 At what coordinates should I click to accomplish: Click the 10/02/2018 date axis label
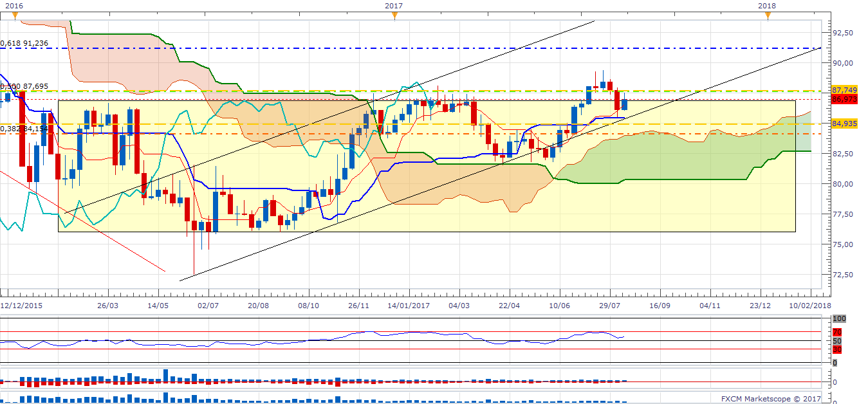coord(809,305)
